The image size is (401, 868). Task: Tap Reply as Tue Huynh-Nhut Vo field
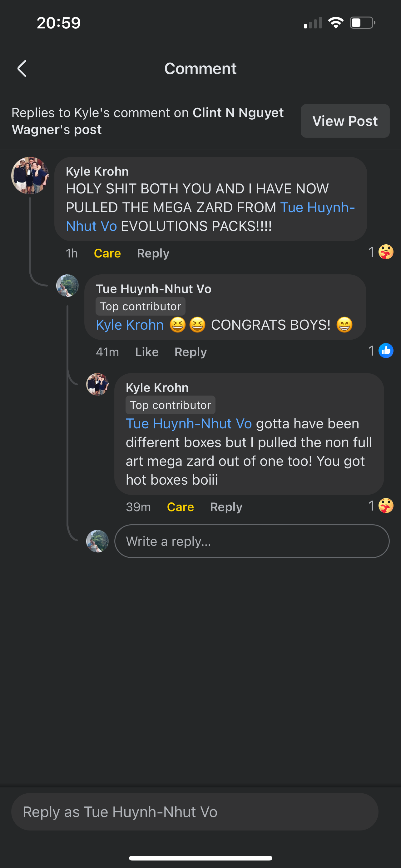[x=195, y=812]
